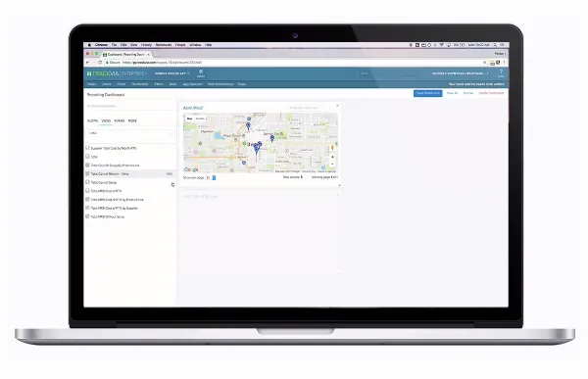
Task: Click the Delete Dashboard link
Action: click(x=491, y=93)
